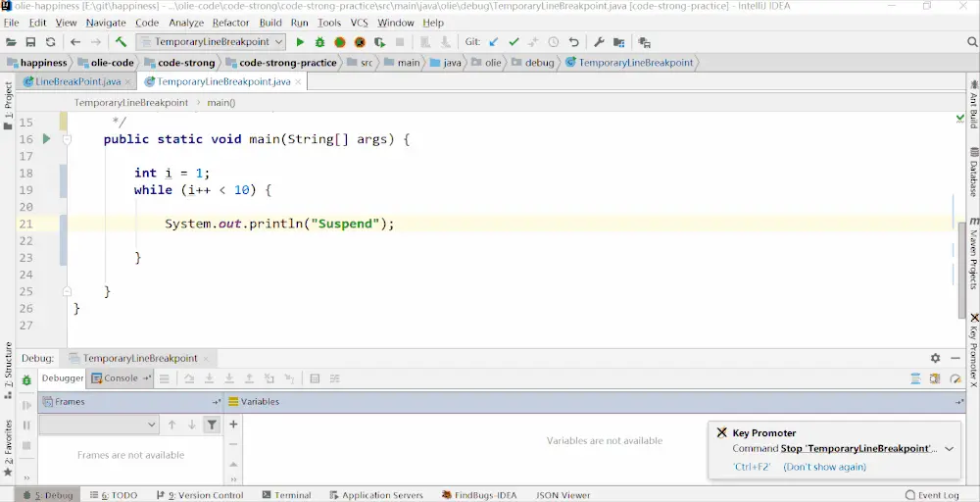Open the Project side tool window
980x502 pixels.
coord(8,105)
